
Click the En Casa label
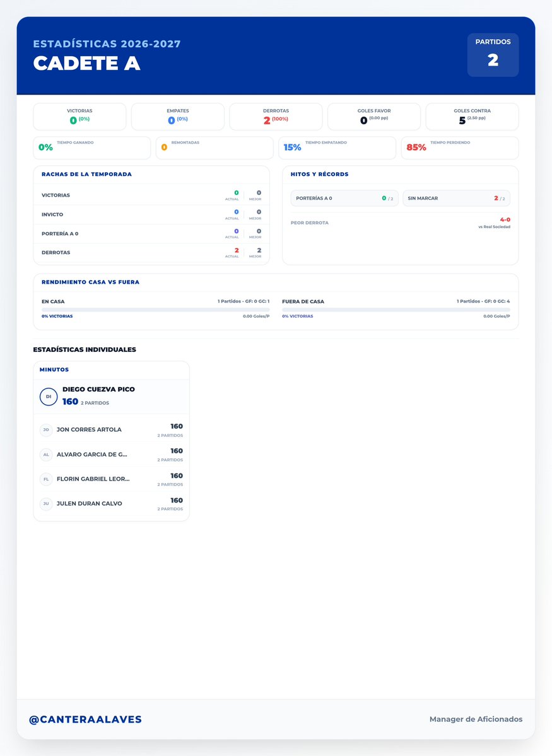pos(53,301)
